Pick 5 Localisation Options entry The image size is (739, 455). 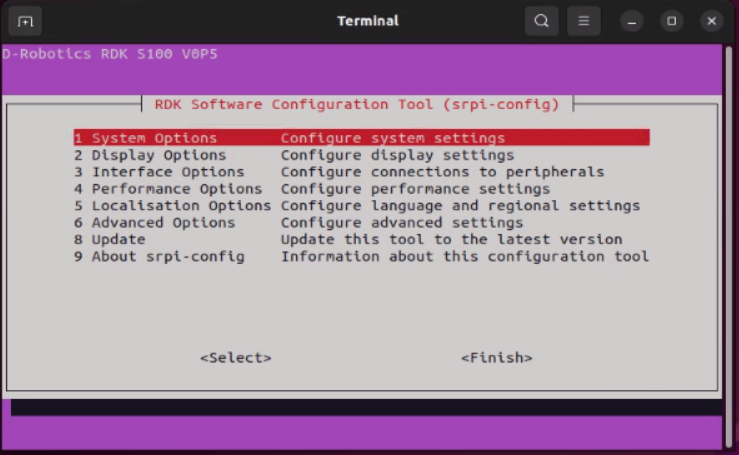[x=172, y=206]
